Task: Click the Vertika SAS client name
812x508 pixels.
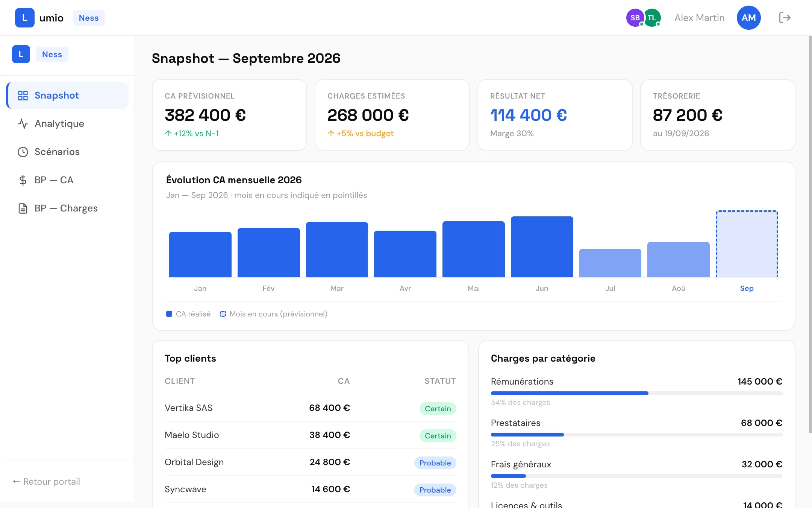Action: tap(188, 408)
